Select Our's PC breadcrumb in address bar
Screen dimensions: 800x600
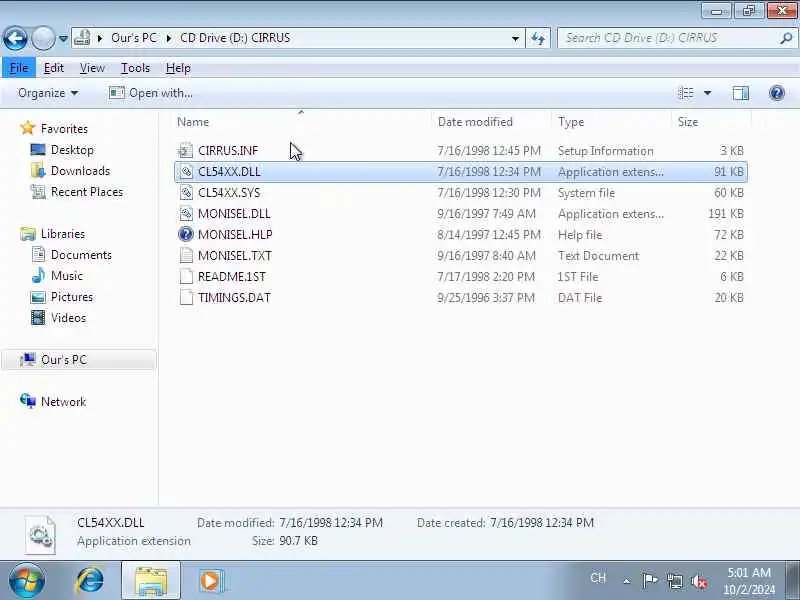pos(134,38)
